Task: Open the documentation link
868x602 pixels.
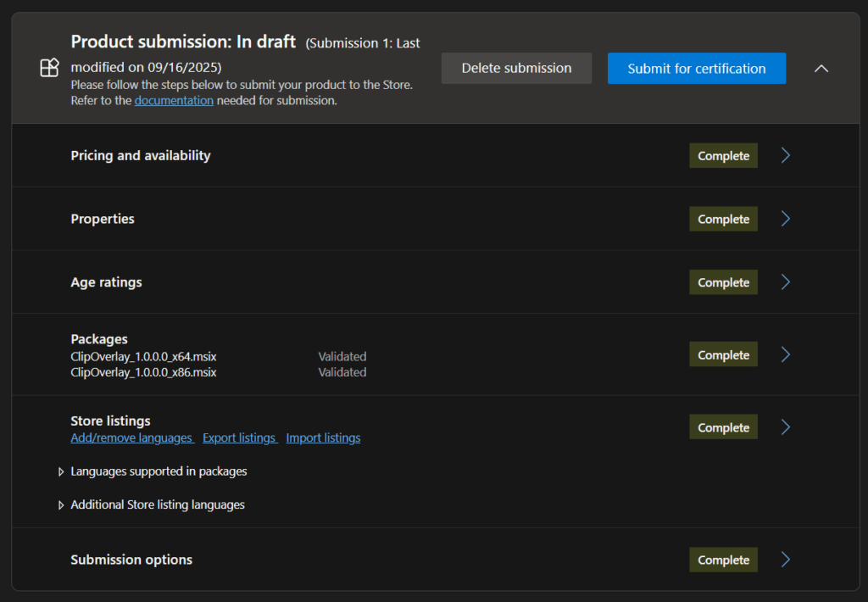Action: tap(174, 100)
